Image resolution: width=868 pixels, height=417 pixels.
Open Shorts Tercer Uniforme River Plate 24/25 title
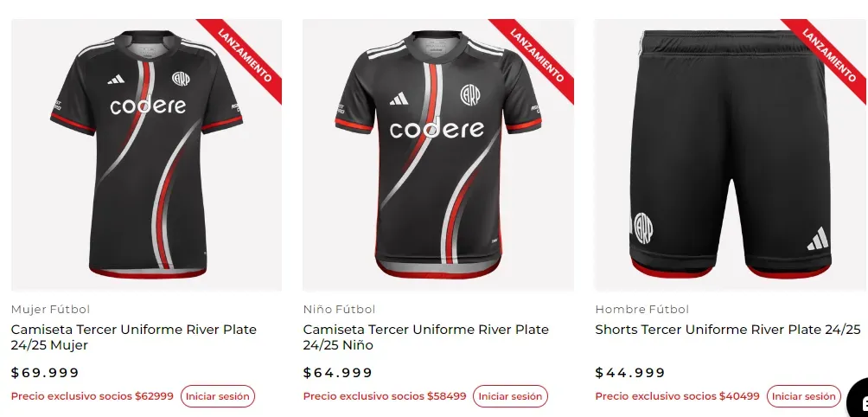[728, 330]
